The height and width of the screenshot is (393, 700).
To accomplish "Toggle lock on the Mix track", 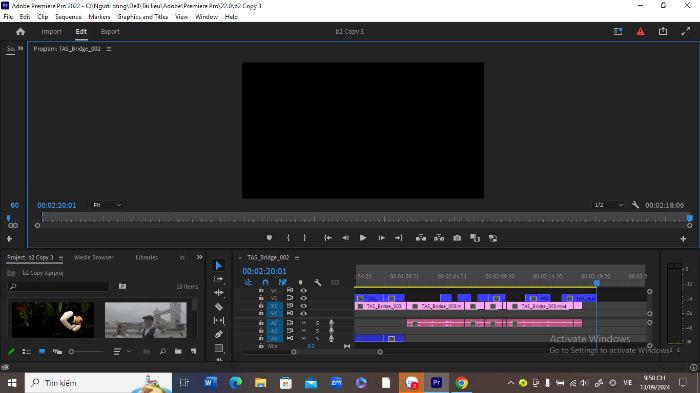I will coord(261,346).
